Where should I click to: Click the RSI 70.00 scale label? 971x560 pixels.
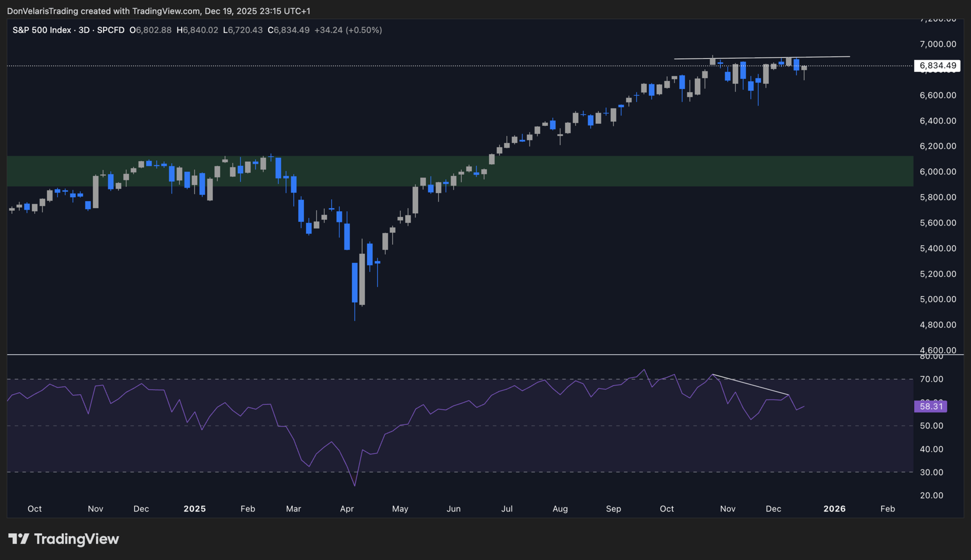point(931,379)
